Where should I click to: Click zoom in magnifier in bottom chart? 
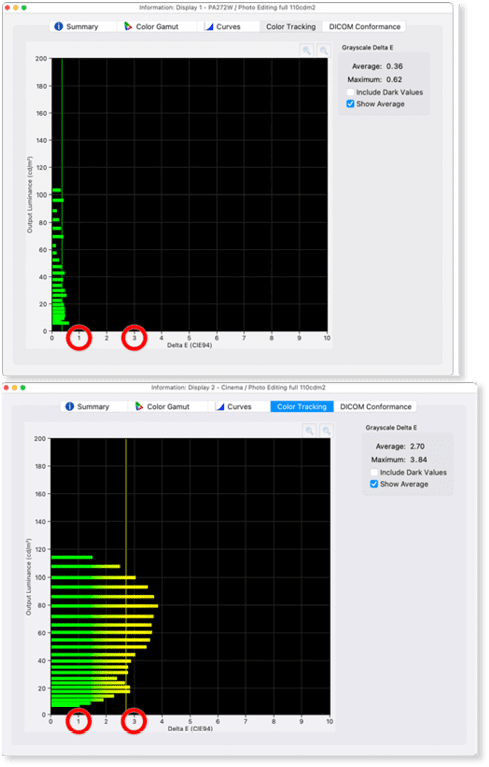(310, 430)
